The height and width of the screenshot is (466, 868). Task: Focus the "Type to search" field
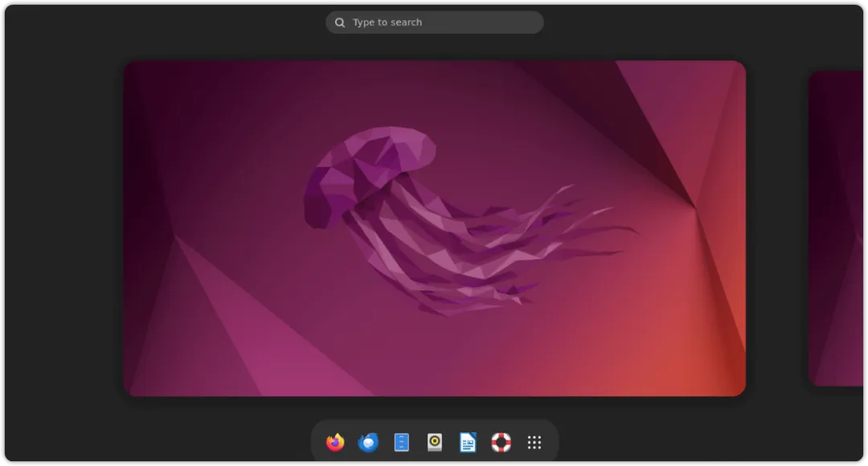pyautogui.click(x=435, y=22)
